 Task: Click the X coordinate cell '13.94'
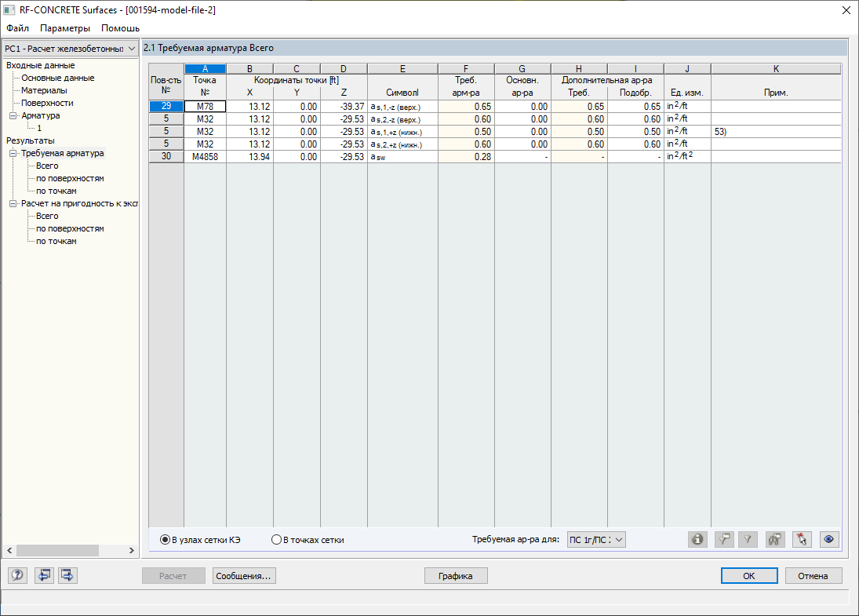249,157
